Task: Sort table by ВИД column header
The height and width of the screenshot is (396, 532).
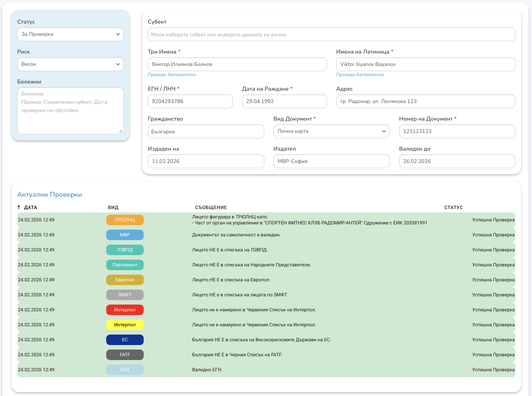Action: point(113,207)
